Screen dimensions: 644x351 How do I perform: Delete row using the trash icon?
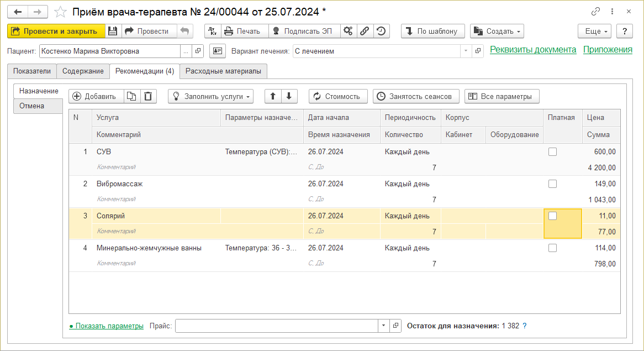(x=148, y=96)
